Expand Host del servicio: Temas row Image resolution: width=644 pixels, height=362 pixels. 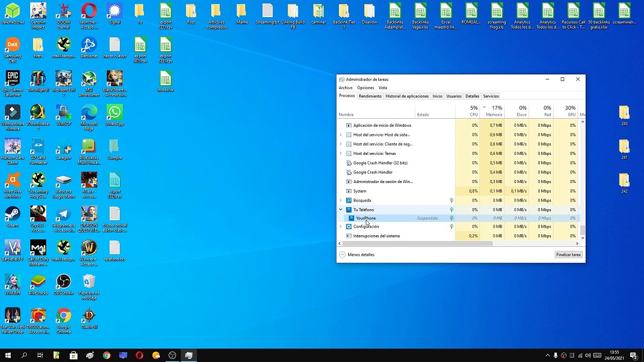coord(341,153)
